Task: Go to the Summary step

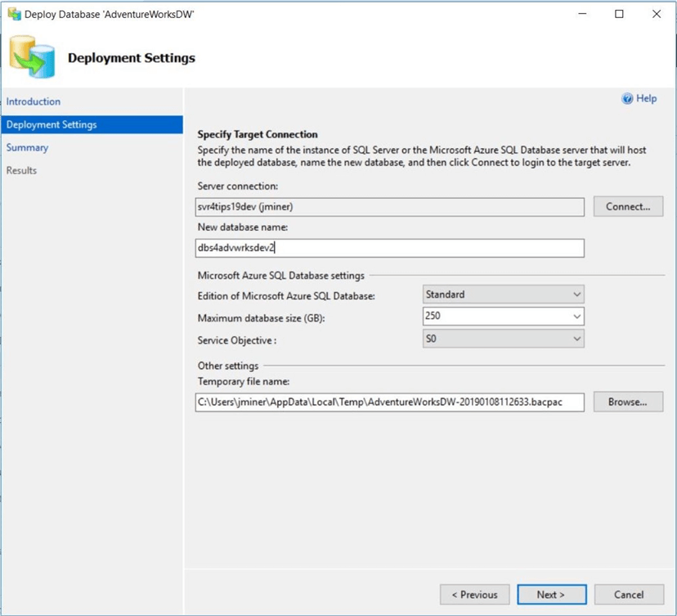Action: pyautogui.click(x=28, y=147)
